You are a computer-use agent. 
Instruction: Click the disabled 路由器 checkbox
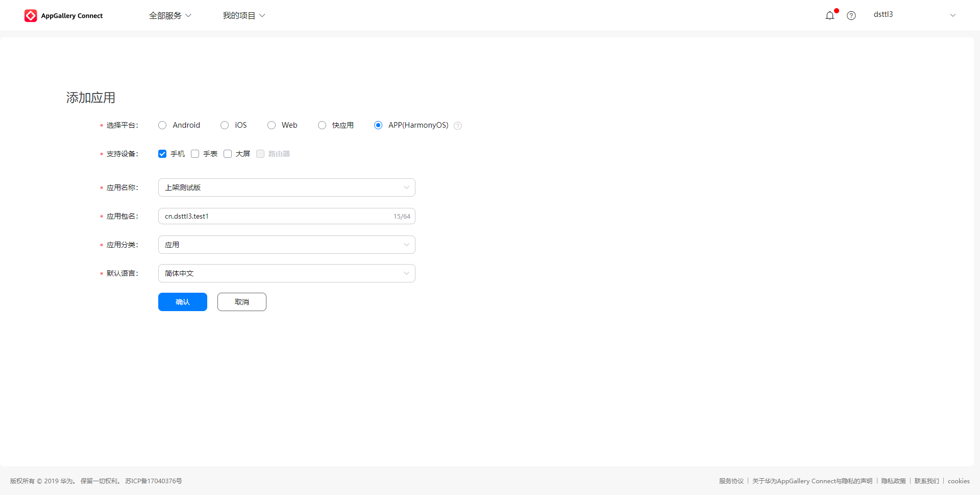(x=260, y=154)
